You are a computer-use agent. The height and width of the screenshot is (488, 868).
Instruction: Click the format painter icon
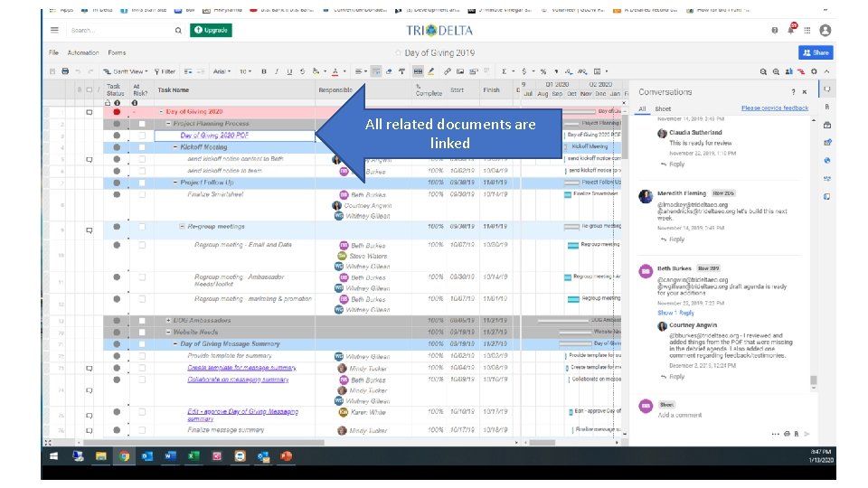[401, 71]
